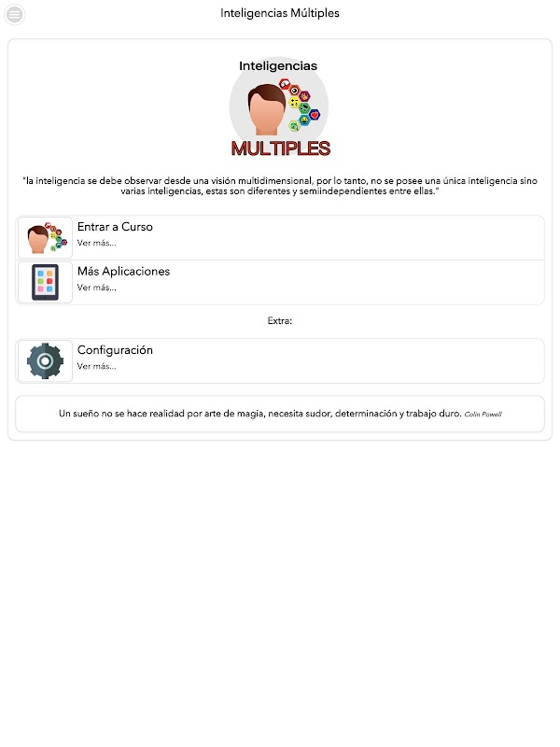560x747 pixels.
Task: Click the Inteligencias text above the logo
Action: coord(278,65)
